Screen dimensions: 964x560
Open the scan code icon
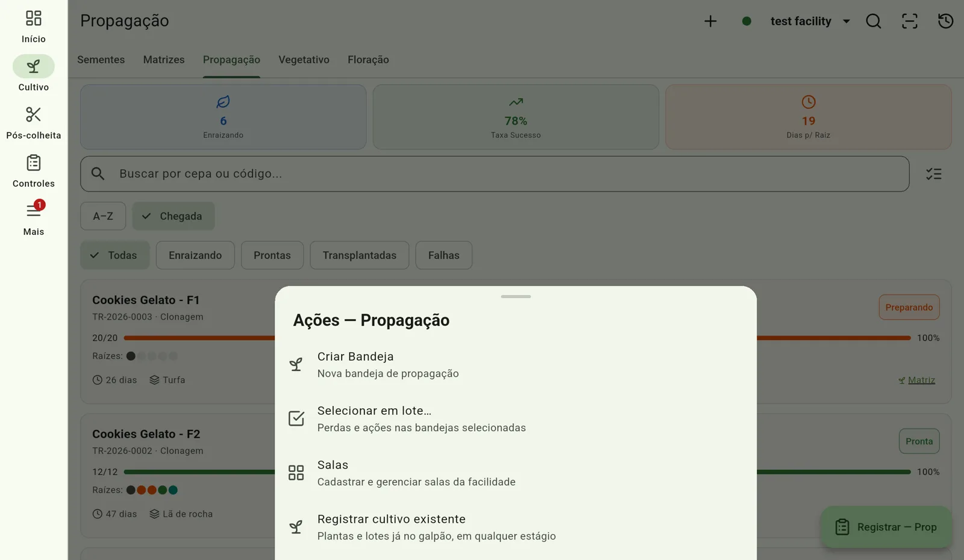[910, 21]
